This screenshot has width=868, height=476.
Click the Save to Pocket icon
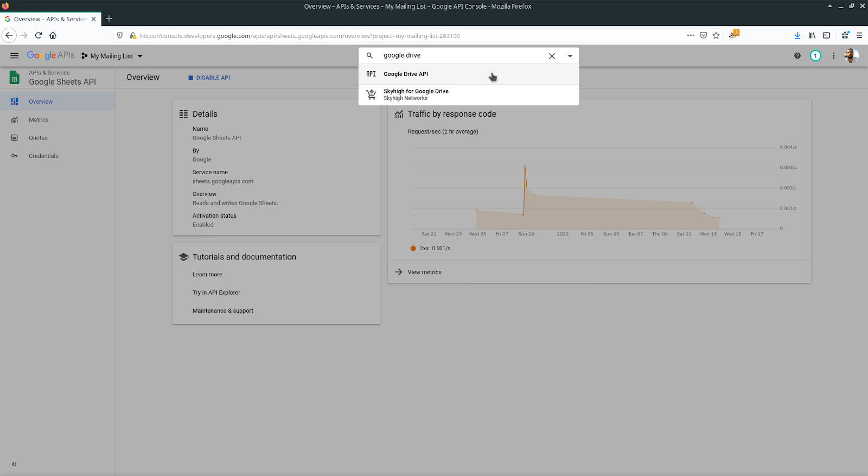[x=704, y=35]
